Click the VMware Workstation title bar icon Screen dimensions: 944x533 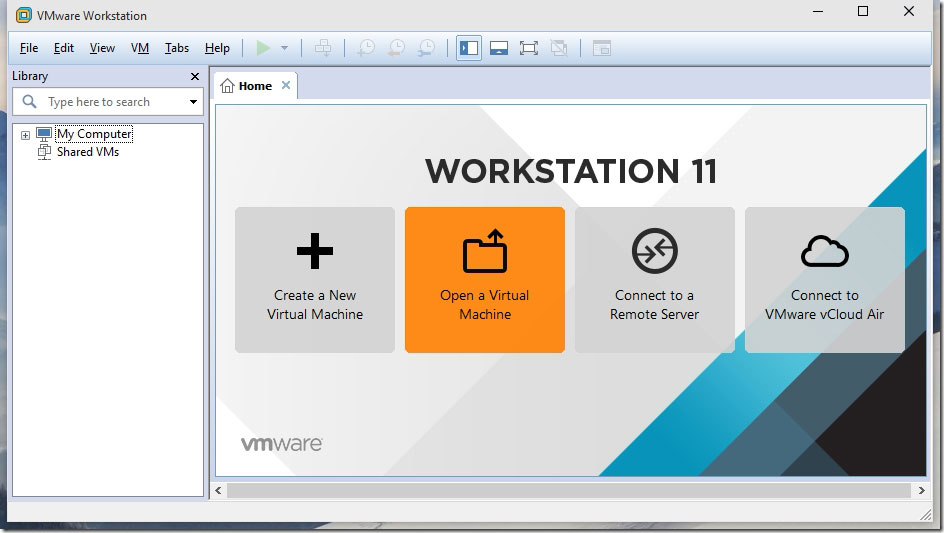coord(23,15)
